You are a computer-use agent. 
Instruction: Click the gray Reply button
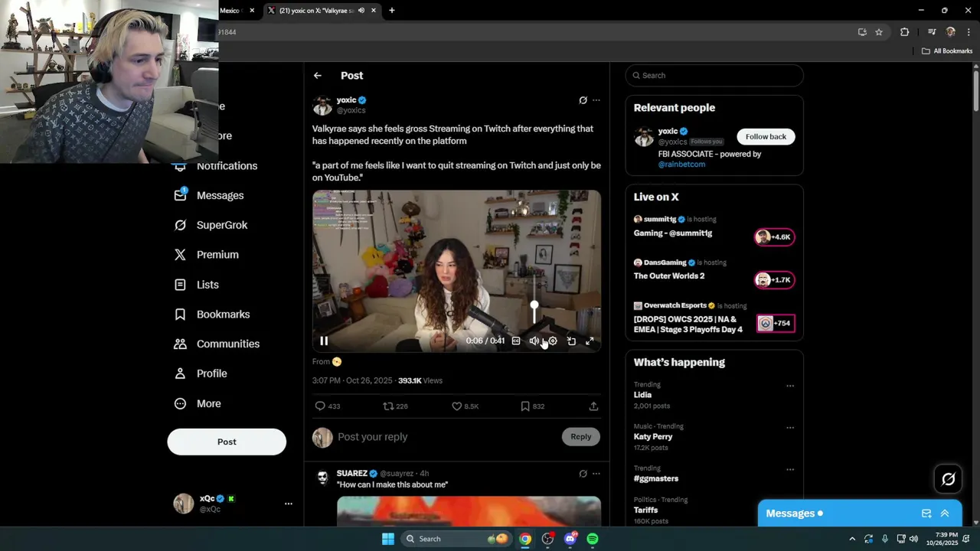click(x=580, y=437)
